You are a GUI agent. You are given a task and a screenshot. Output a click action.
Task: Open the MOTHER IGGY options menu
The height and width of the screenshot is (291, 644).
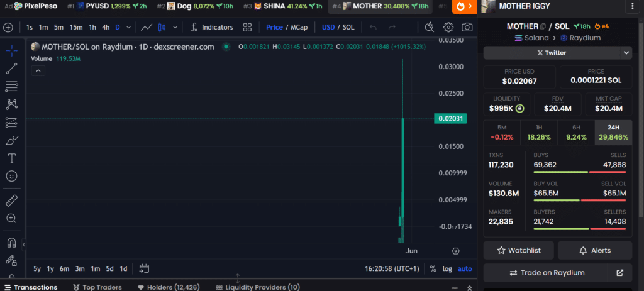point(631,6)
